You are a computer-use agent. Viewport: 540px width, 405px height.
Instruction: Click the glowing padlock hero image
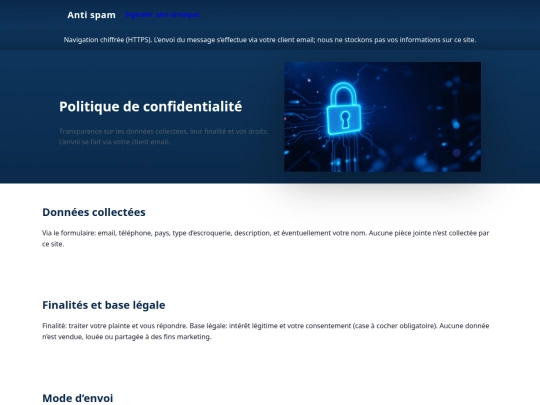click(382, 117)
